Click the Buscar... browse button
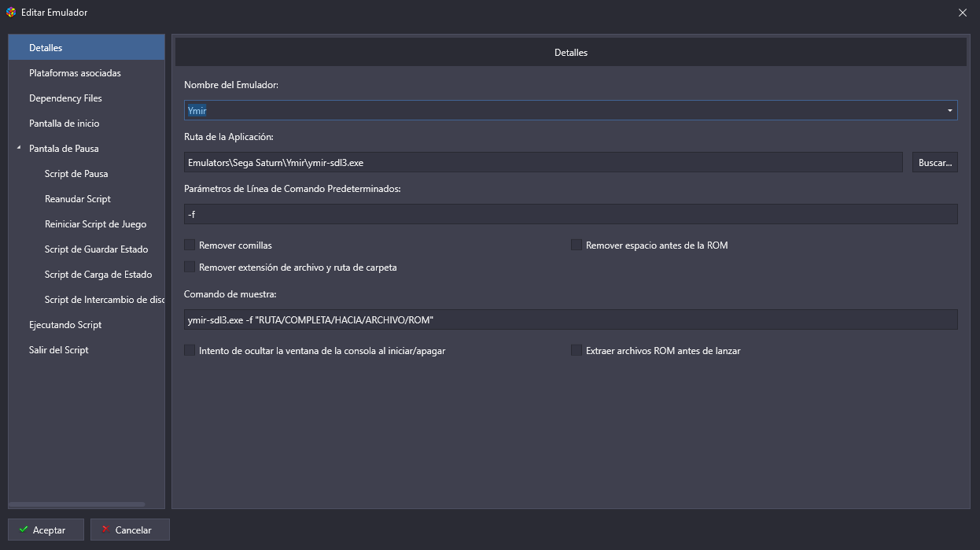Screen dimensions: 980x550 click(x=935, y=162)
